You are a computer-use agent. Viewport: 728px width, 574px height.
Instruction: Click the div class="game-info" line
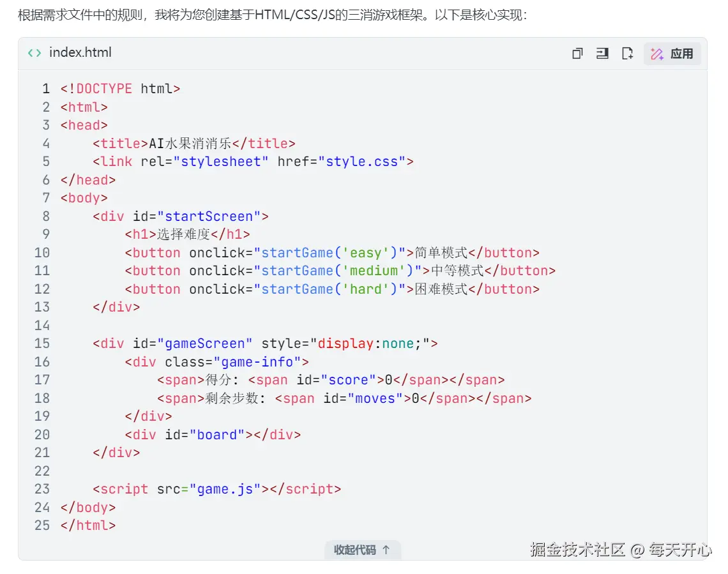216,362
